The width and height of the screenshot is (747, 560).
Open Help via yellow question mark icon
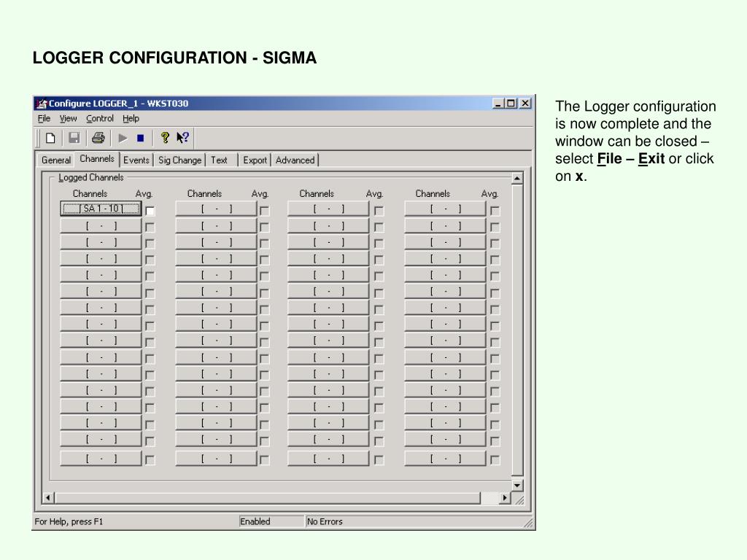point(165,138)
